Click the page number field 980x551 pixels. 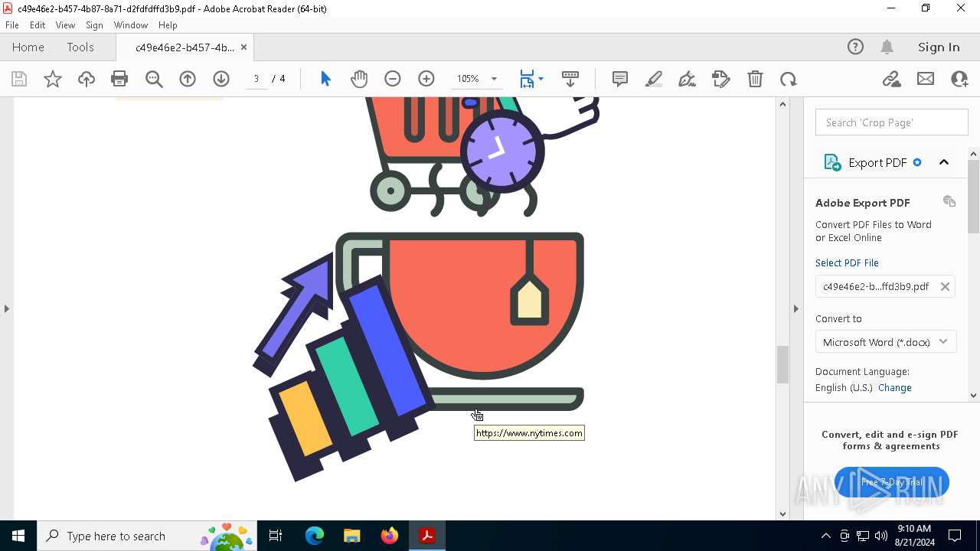(256, 79)
